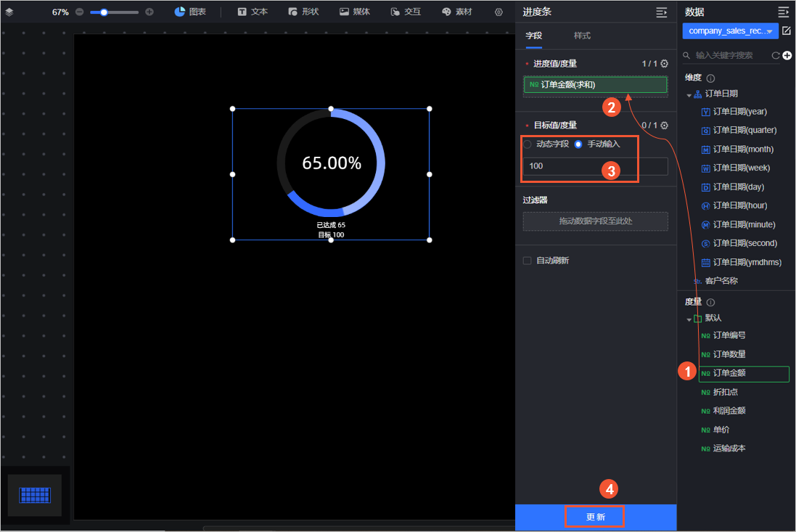Click the target value input showing 100
Image resolution: width=796 pixels, height=532 pixels.
point(595,166)
